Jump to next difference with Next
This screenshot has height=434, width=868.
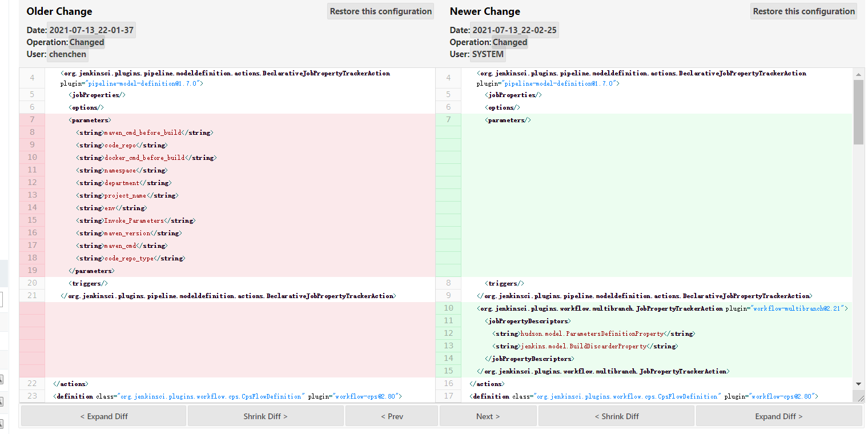pyautogui.click(x=488, y=416)
